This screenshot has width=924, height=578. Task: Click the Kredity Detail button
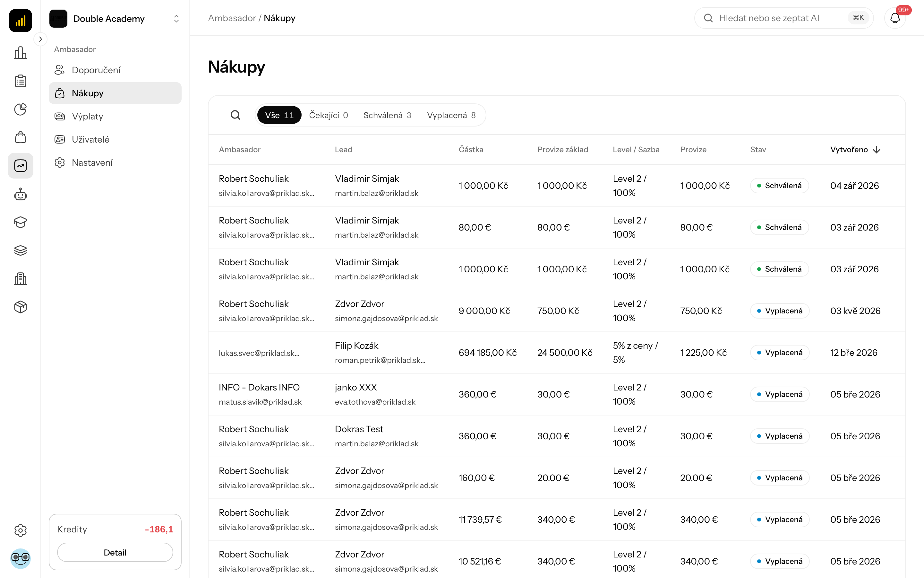click(115, 552)
